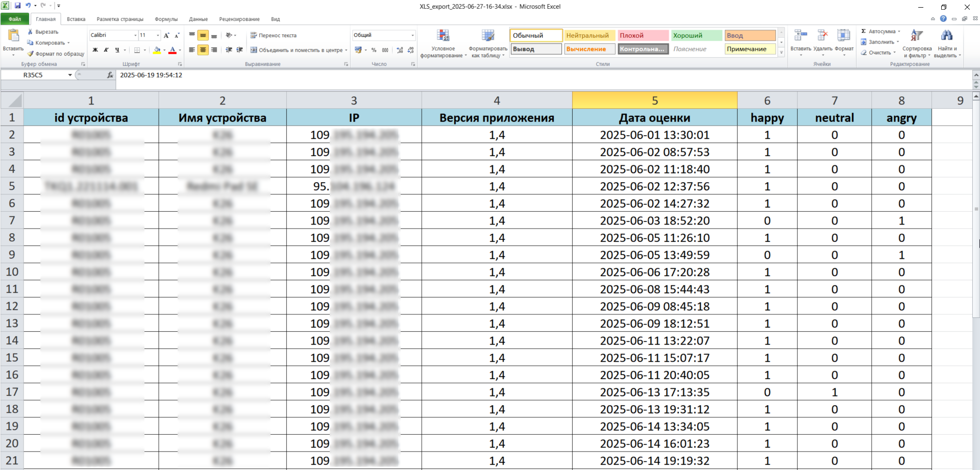
Task: Click Format Painter (Формат по образцу)
Action: (x=56, y=54)
